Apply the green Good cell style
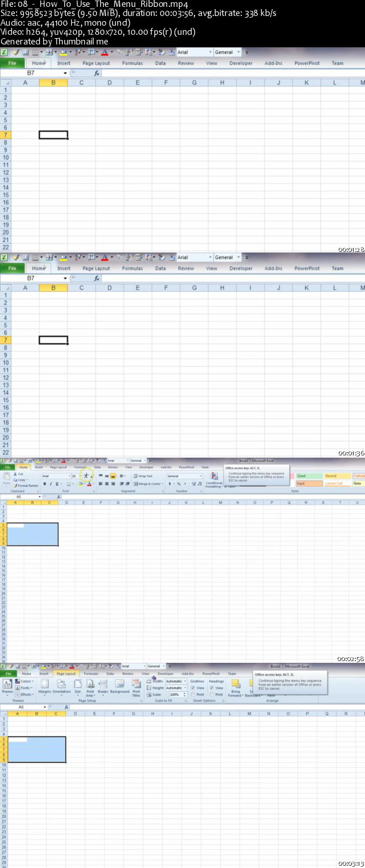Image resolution: width=365 pixels, height=868 pixels. pos(309,476)
